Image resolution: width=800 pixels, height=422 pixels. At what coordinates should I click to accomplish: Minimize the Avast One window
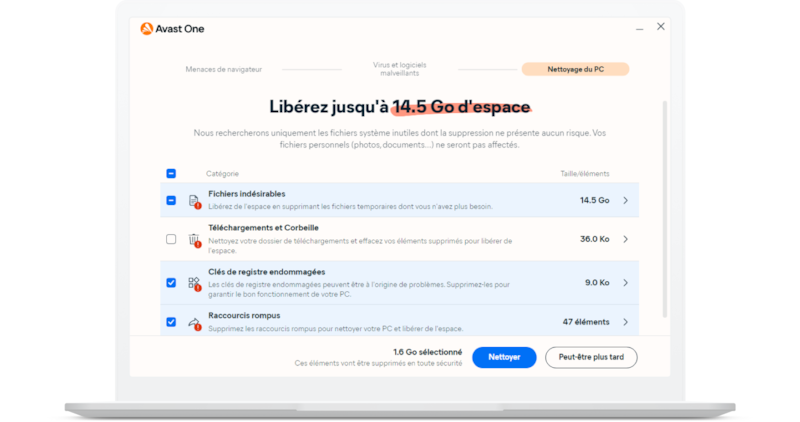[640, 28]
